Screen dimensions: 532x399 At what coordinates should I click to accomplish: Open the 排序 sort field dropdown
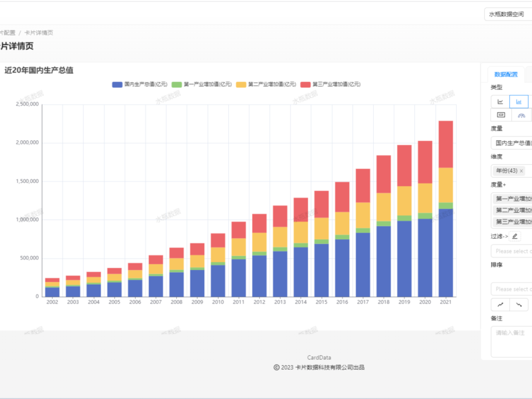pyautogui.click(x=511, y=289)
